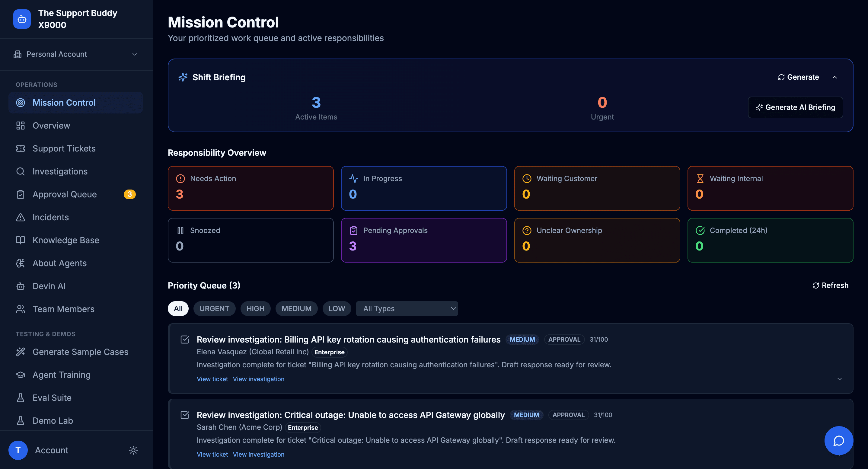This screenshot has height=469, width=868.
Task: Click the Team Members people icon
Action: click(x=21, y=309)
